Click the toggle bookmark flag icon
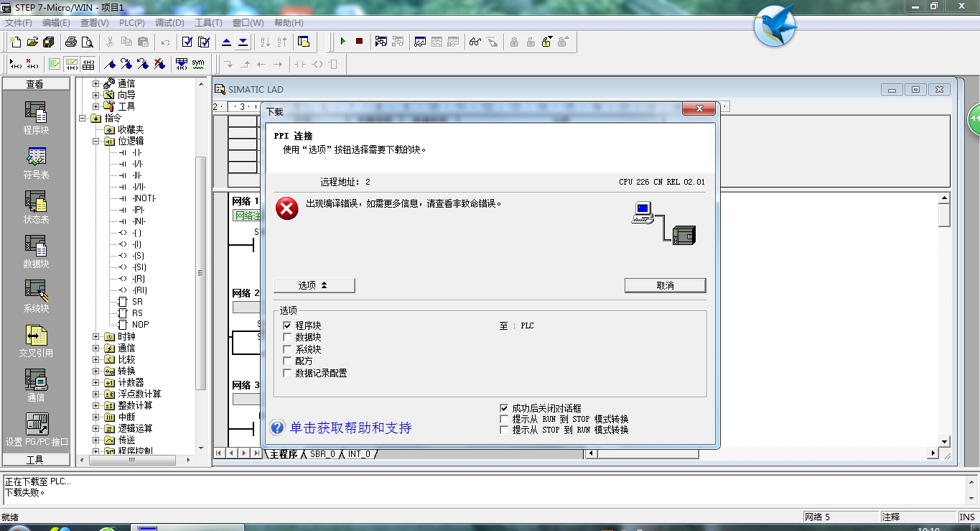Screen dimensions: 980x531 (x=110, y=64)
